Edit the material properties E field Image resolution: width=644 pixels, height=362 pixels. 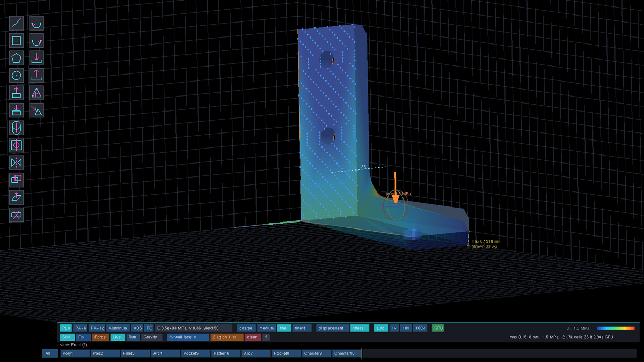click(x=194, y=328)
